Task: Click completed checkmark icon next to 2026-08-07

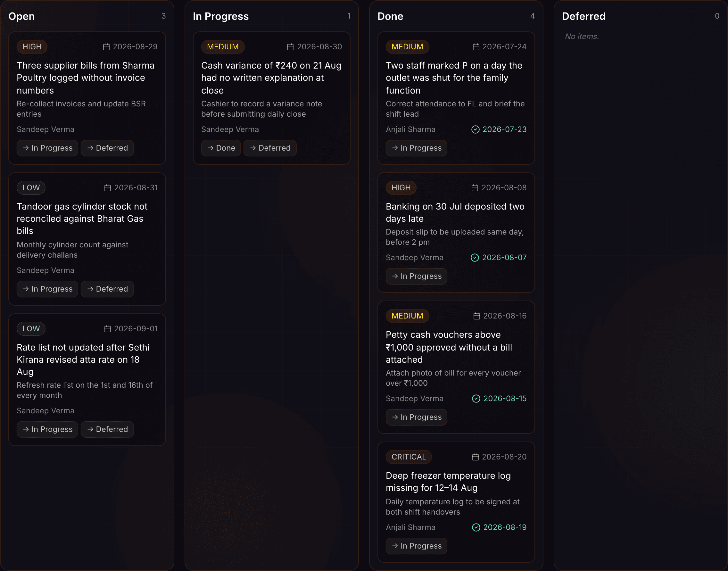Action: (x=475, y=258)
